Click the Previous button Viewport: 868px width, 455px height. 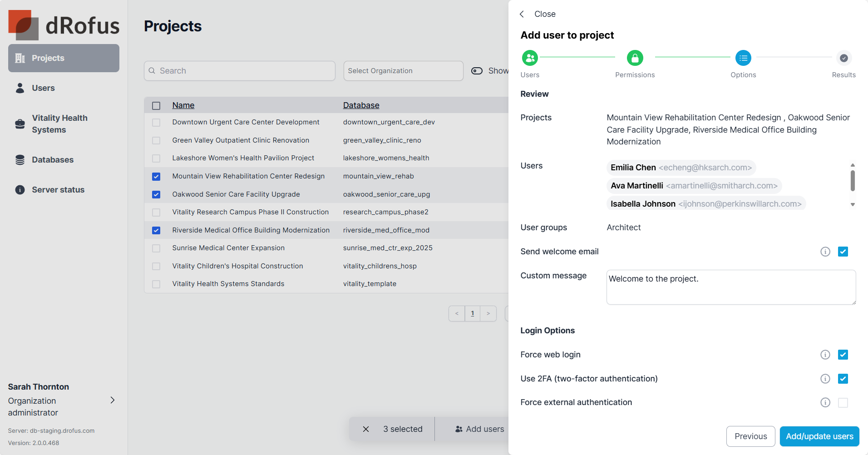(x=750, y=436)
